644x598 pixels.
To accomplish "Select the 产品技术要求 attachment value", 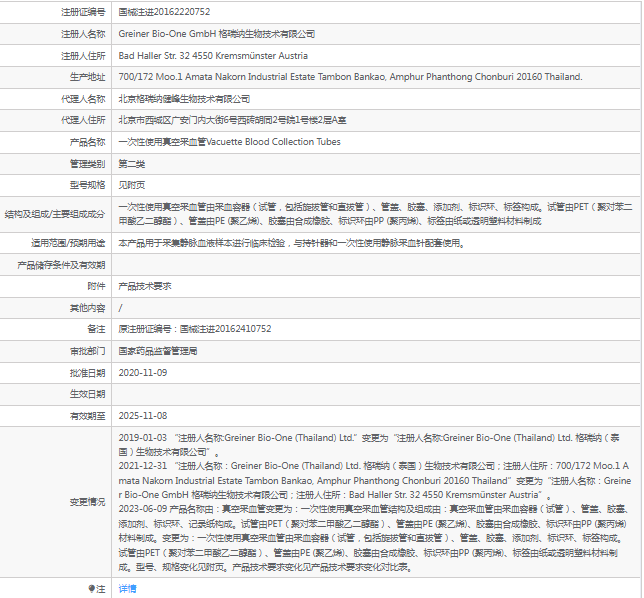I will [x=145, y=286].
